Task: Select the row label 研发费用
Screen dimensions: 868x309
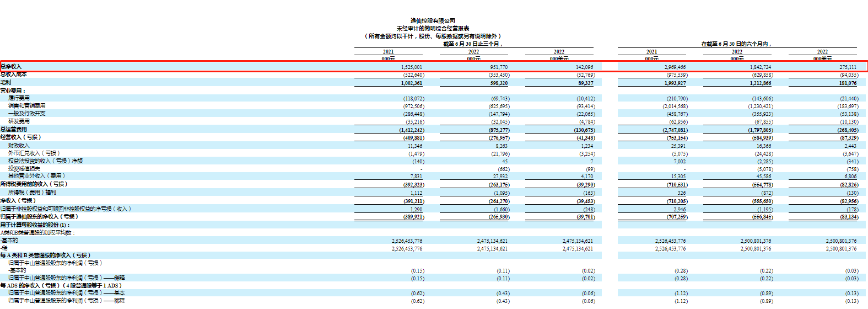Action: coord(19,121)
